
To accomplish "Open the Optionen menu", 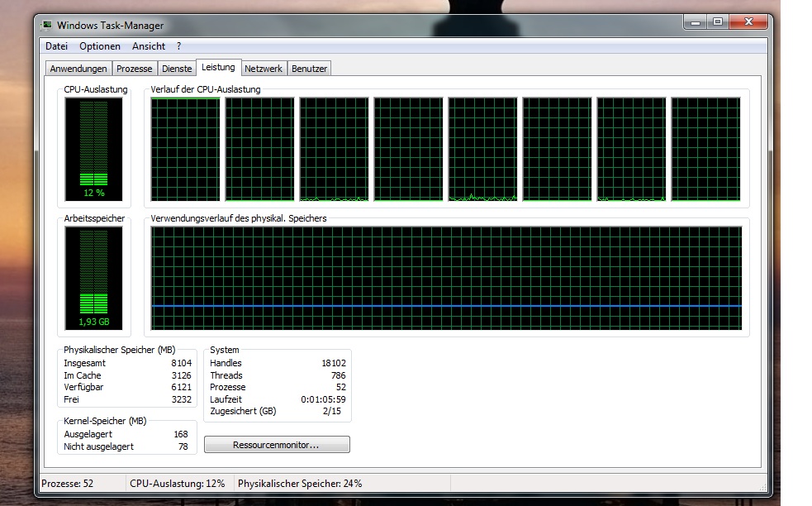I will click(100, 46).
